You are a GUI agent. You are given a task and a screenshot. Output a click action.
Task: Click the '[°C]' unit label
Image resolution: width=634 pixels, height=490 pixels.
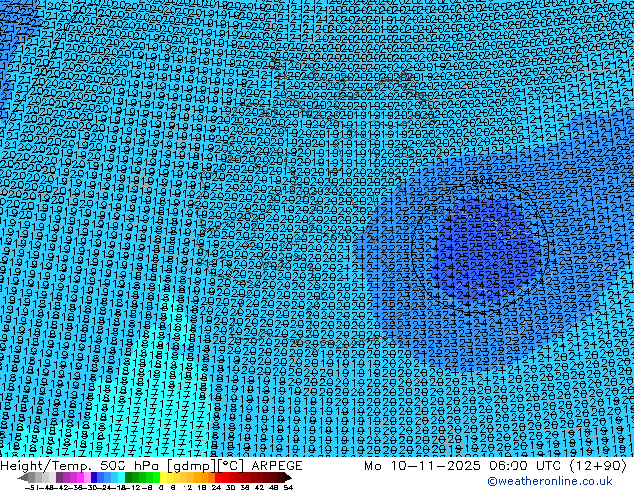tap(231, 466)
